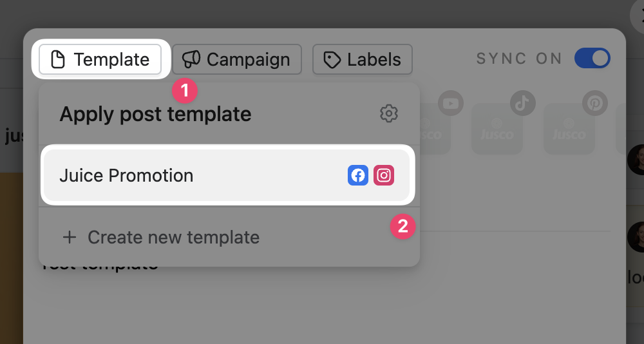Open the Template dropdown
644x344 pixels.
pos(100,60)
